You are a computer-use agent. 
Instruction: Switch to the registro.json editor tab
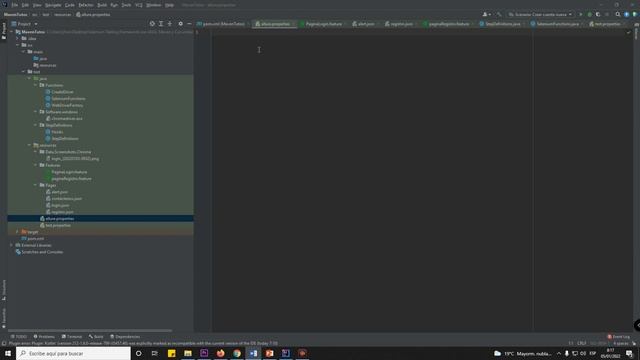(401, 24)
